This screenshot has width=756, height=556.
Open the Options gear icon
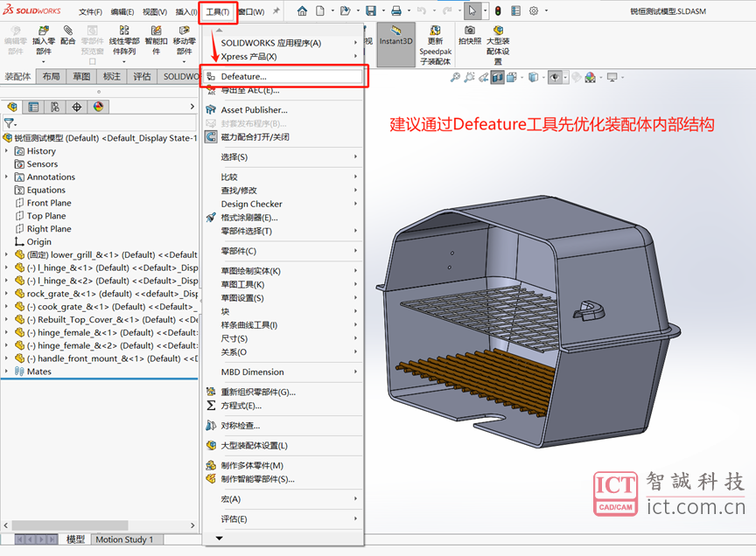tap(534, 10)
